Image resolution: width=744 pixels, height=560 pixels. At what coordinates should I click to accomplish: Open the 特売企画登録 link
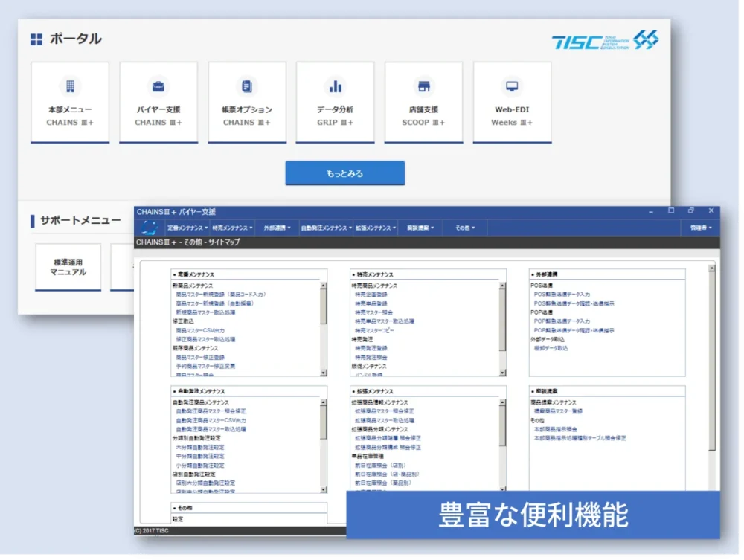click(371, 295)
